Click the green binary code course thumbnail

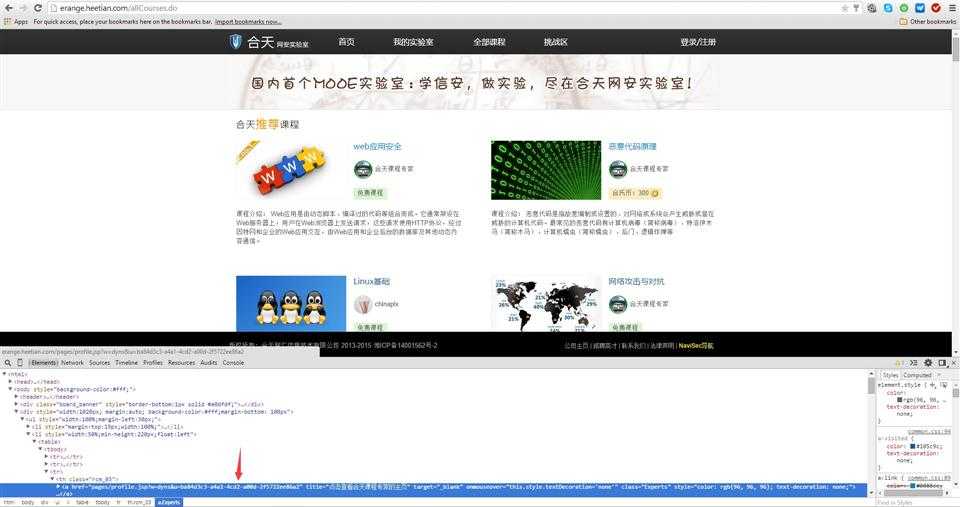pos(546,170)
